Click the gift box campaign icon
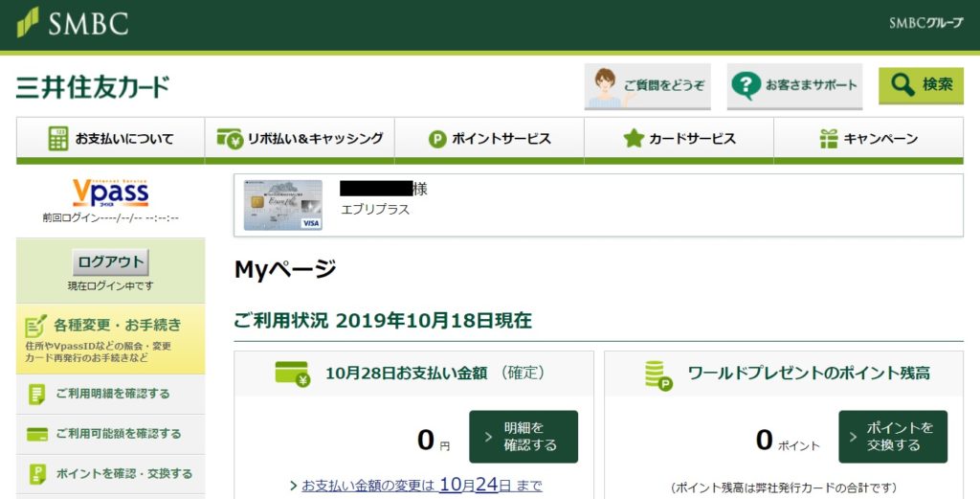Screen dimensions: 980x499 (x=829, y=138)
